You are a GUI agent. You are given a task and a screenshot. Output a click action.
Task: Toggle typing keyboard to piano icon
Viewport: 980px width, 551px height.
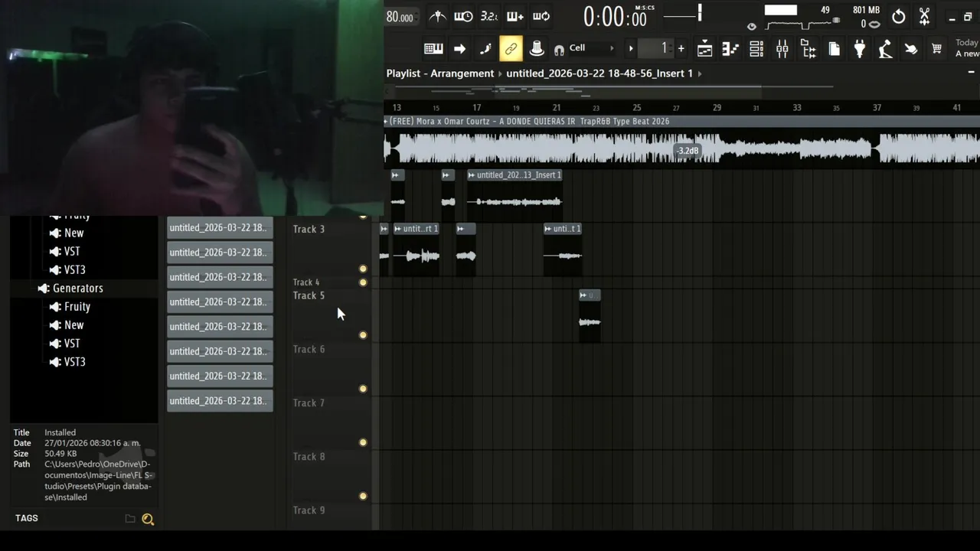[433, 49]
